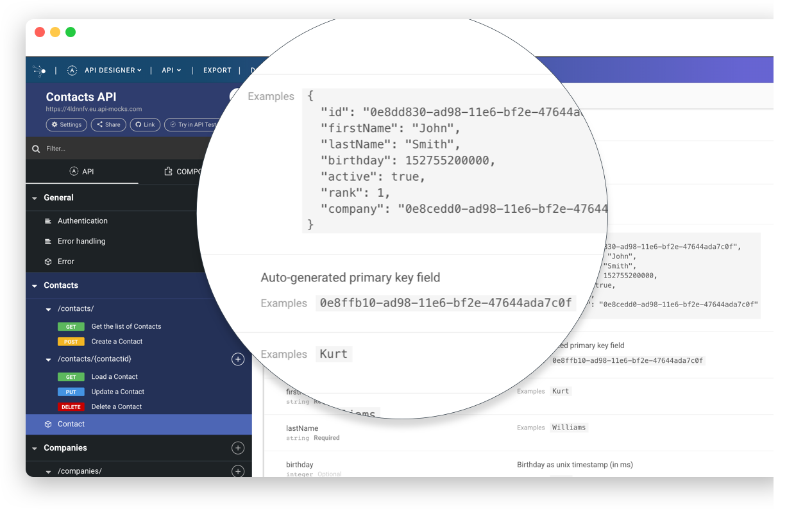Image resolution: width=812 pixels, height=509 pixels.
Task: Click the circular API Designer logo icon
Action: pyautogui.click(x=72, y=71)
